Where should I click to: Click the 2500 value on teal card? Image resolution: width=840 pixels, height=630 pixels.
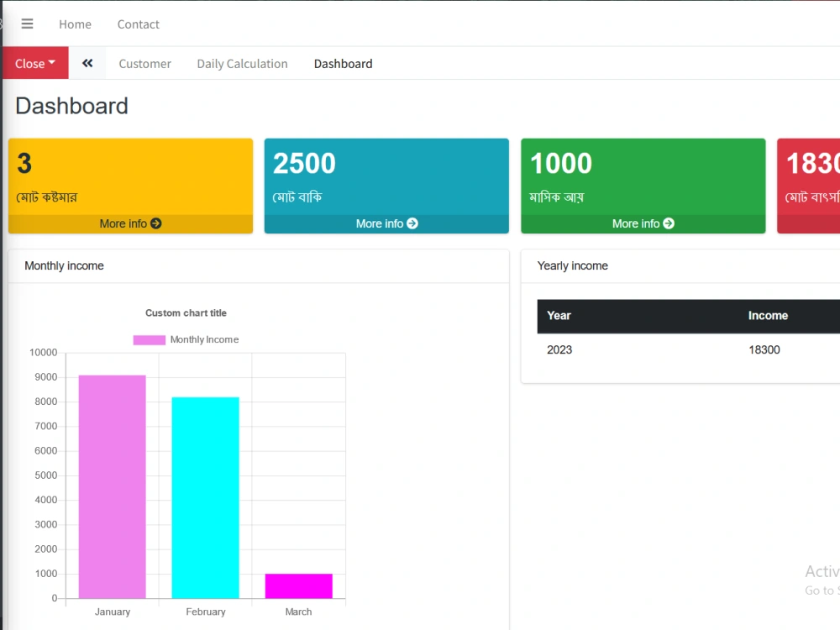point(304,164)
